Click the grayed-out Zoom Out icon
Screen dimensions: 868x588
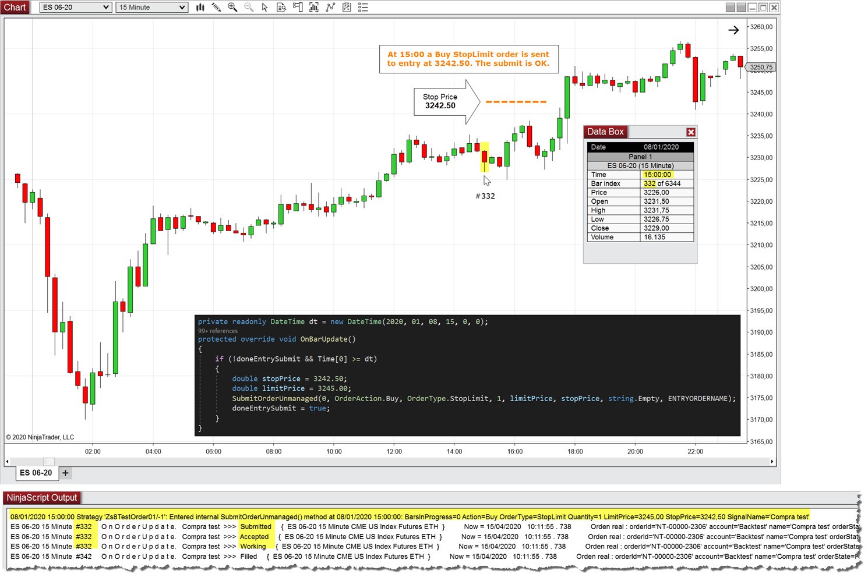click(248, 7)
